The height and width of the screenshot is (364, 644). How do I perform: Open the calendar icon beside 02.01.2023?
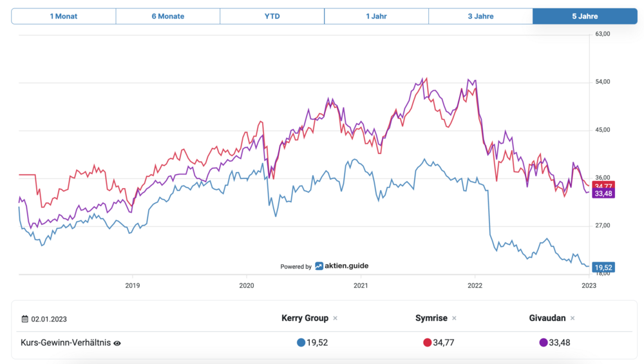(25, 319)
